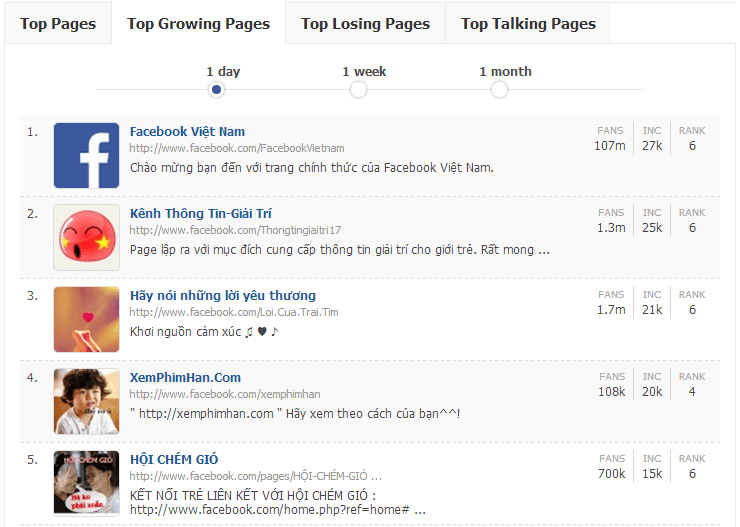This screenshot has height=527, width=740.
Task: Select the Top Growing Pages tab
Action: pyautogui.click(x=198, y=24)
